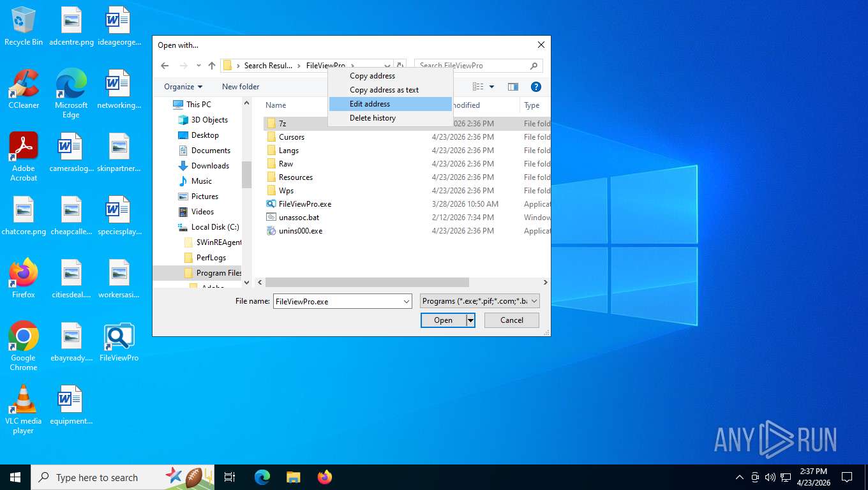Open CCleaner desktop shortcut
868x490 pixels.
point(24,89)
